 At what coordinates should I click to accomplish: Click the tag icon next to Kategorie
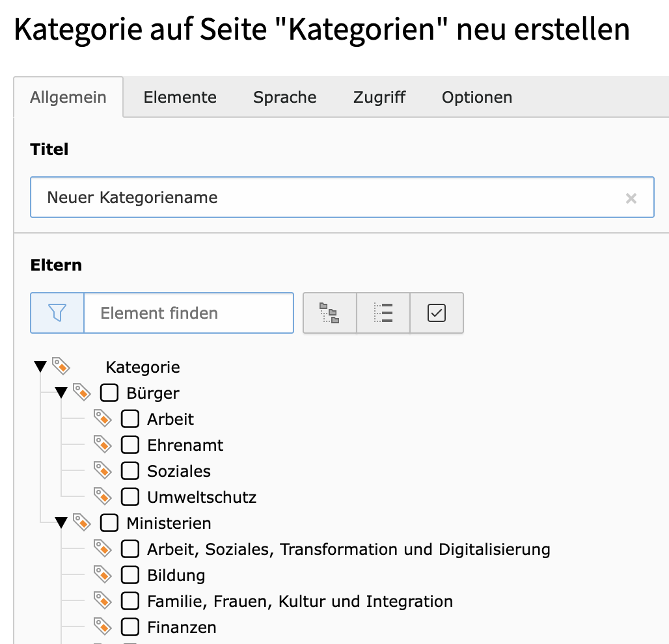pos(62,366)
